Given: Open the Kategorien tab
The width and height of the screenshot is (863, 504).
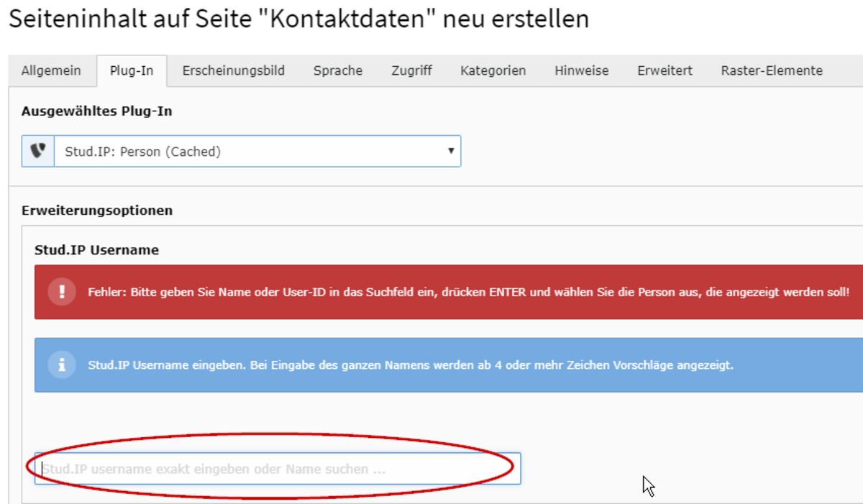Looking at the screenshot, I should [x=493, y=70].
